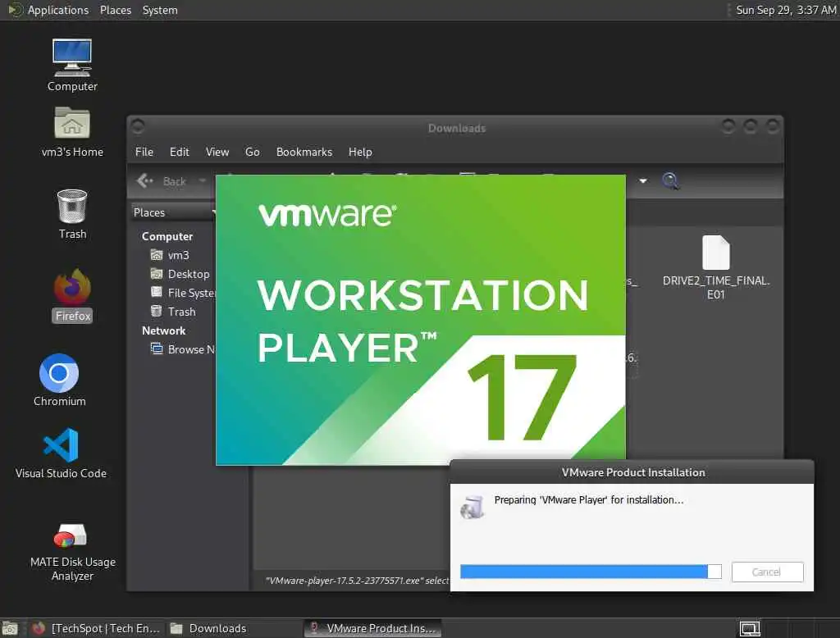Select Desktop in the Places sidebar

tap(180, 274)
